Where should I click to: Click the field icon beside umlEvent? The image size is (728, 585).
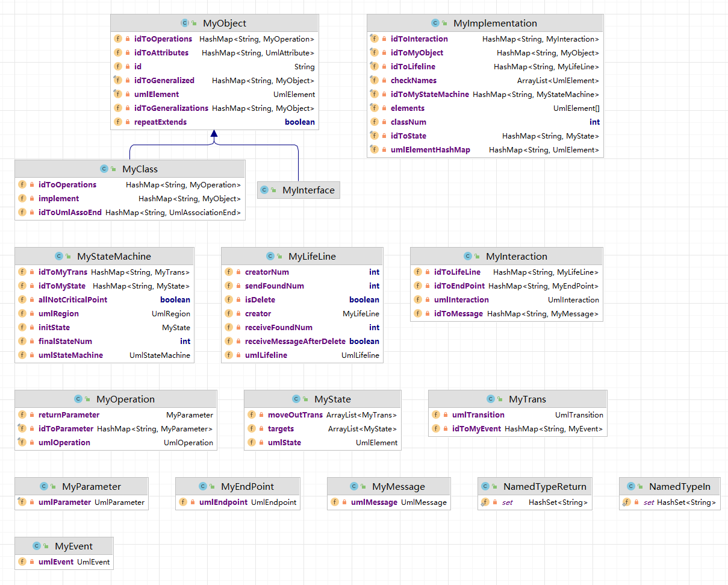coord(22,562)
